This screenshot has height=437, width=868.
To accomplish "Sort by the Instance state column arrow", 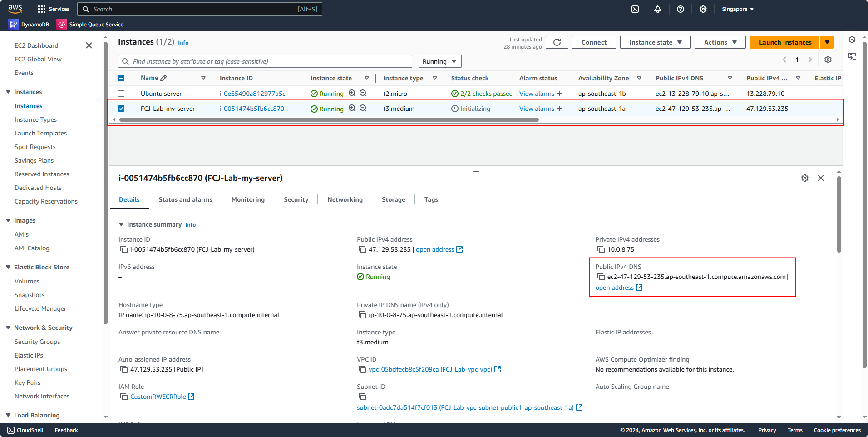I will click(367, 78).
